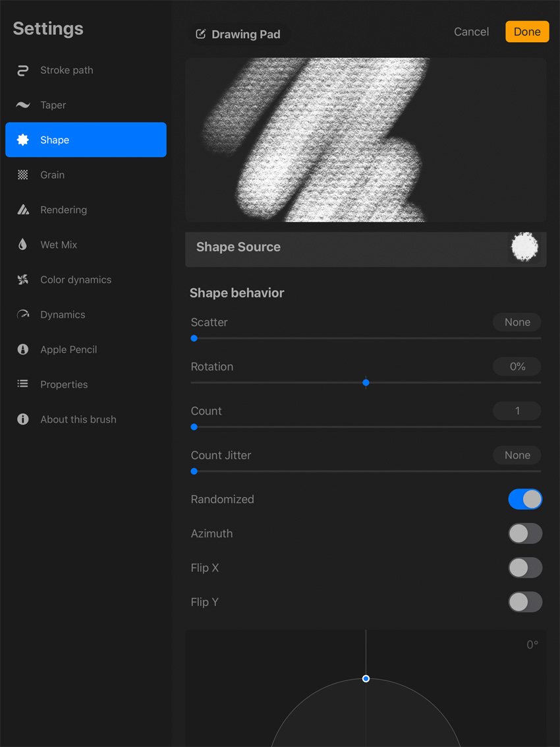The height and width of the screenshot is (747, 560).
Task: Click the Shape behavior heading
Action: point(237,293)
